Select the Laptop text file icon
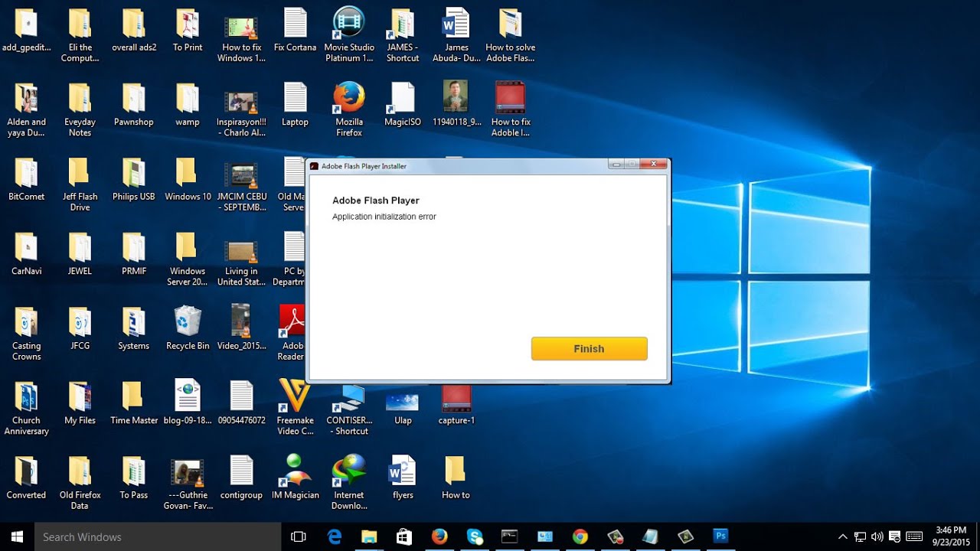This screenshot has width=980, height=551. pyautogui.click(x=295, y=104)
